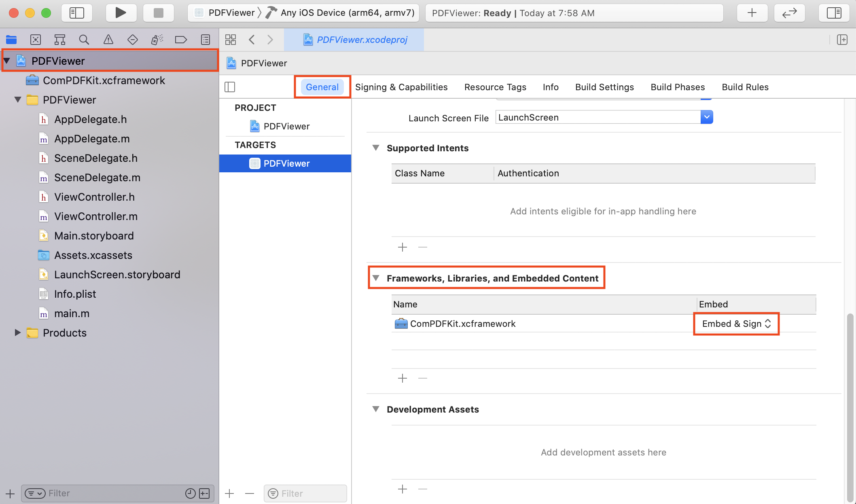856x504 pixels.
Task: Add a framework with plus button
Action: (x=403, y=378)
